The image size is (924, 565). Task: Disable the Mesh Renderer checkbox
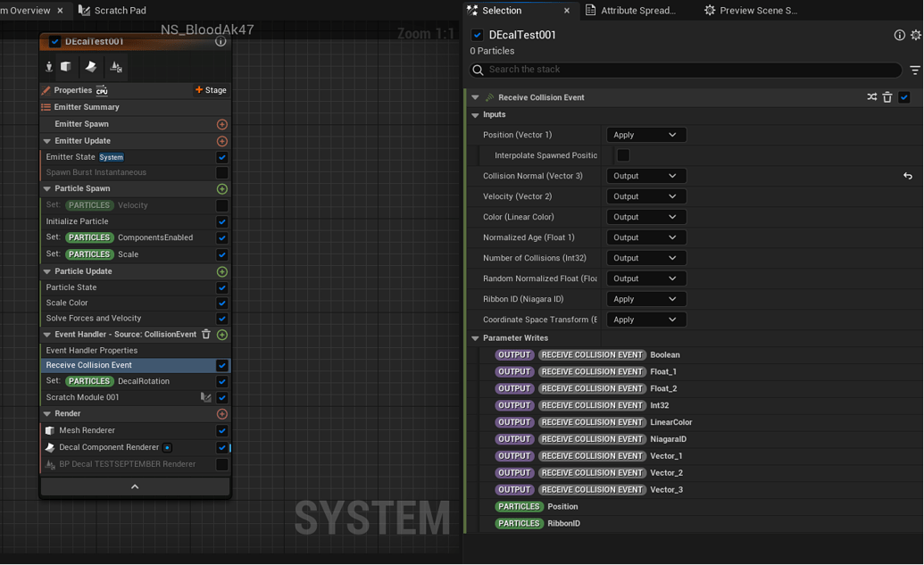[x=221, y=430]
